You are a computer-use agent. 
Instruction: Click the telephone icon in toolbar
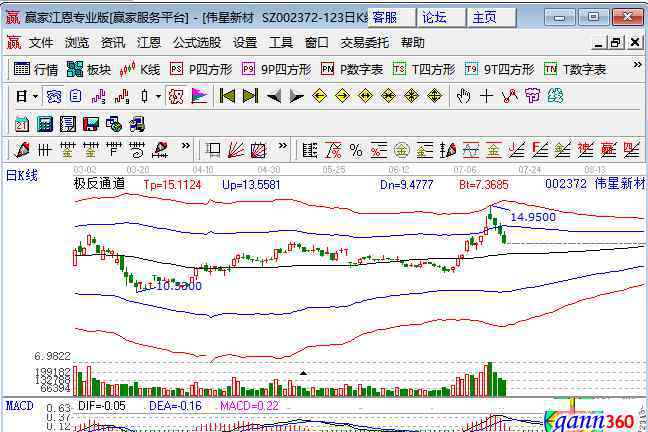click(x=54, y=96)
